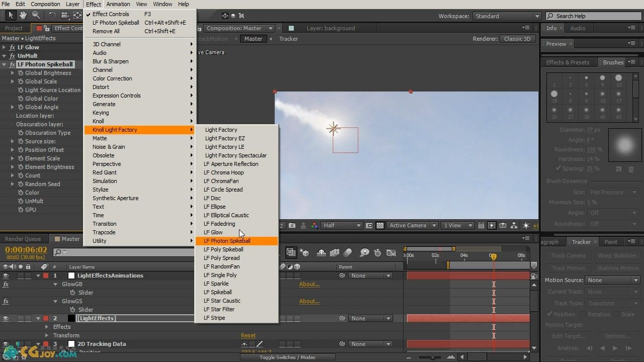Open resolution Half dropdown
Viewport: 644px width, 362px height.
coord(342,225)
